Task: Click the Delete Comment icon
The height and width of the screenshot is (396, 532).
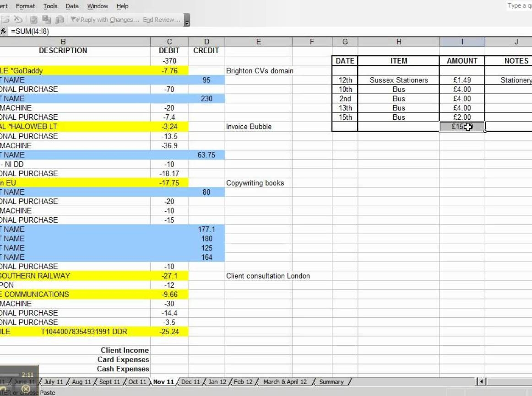Action: [18, 20]
